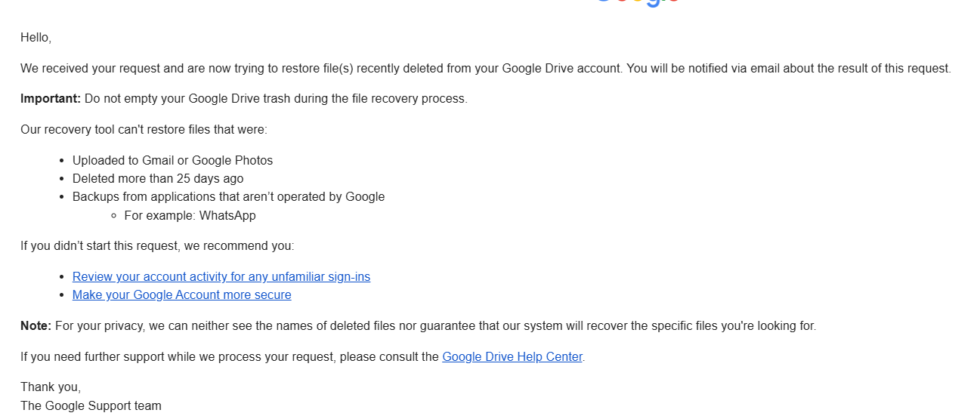Click the 'We received your request' paragraph
The image size is (980, 416).
click(x=486, y=68)
